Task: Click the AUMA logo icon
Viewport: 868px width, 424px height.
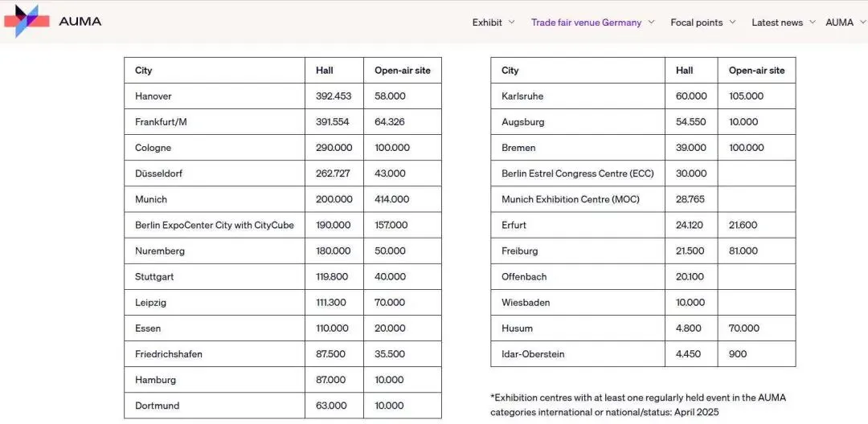Action: (27, 21)
